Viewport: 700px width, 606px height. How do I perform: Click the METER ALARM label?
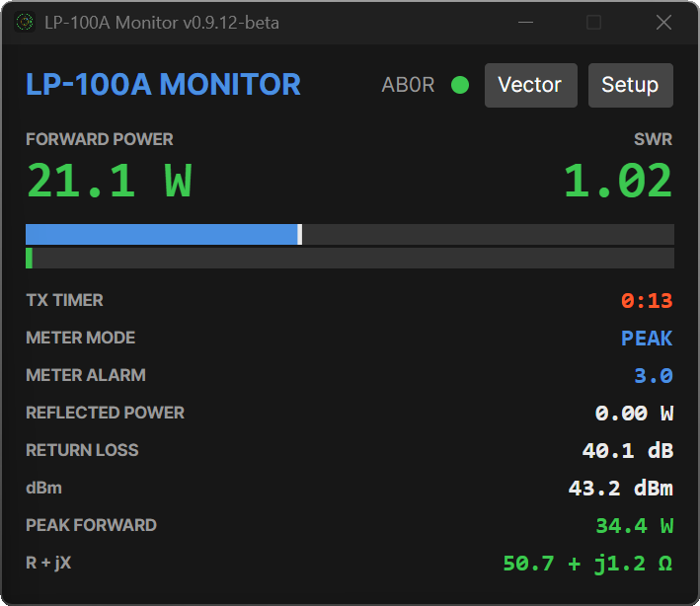pyautogui.click(x=86, y=375)
